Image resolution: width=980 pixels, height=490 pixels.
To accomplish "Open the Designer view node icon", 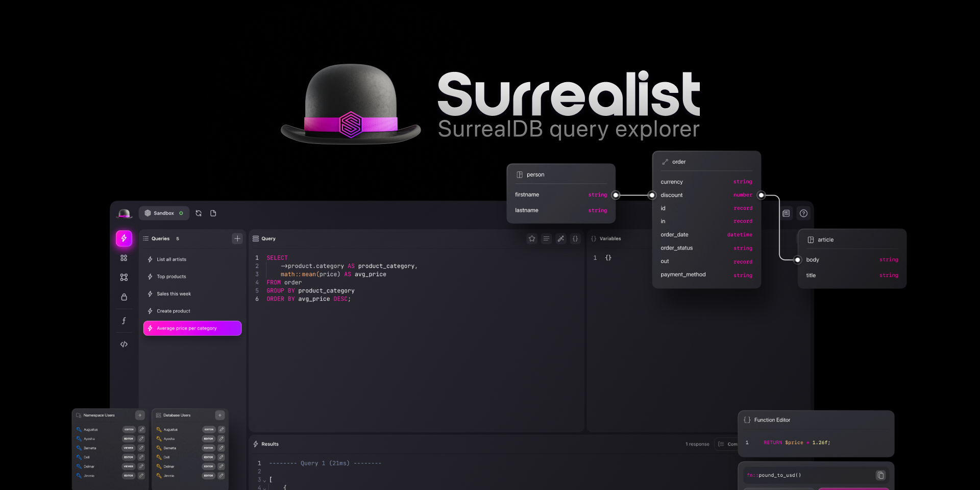I will point(124,277).
